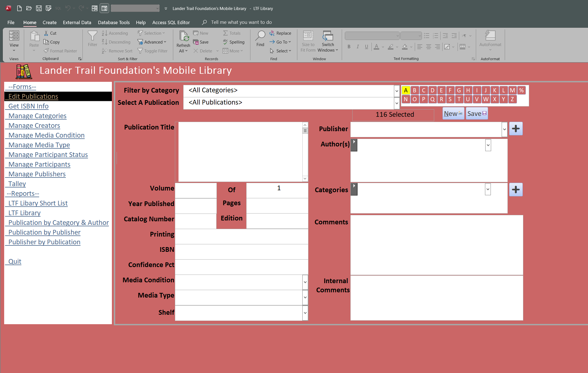Open the Media Condition dropdown
Image resolution: width=588 pixels, height=373 pixels.
click(x=305, y=282)
